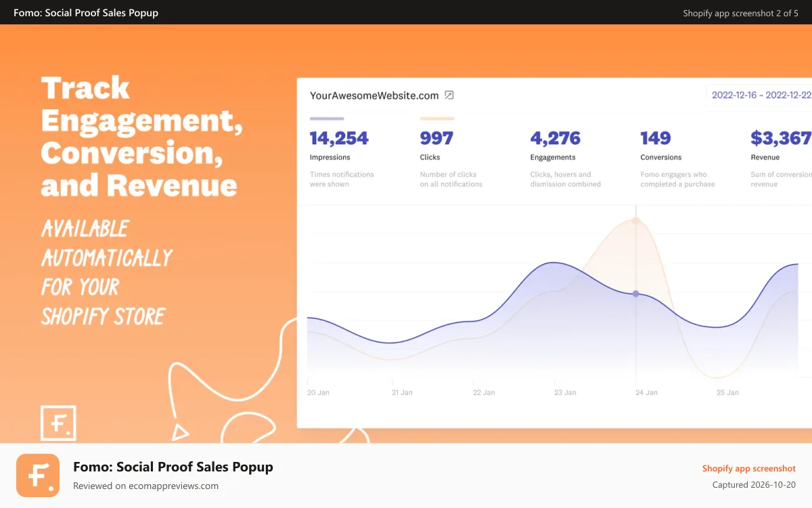Click the 20 Jan axis label
Image resolution: width=812 pixels, height=508 pixels.
pos(318,392)
